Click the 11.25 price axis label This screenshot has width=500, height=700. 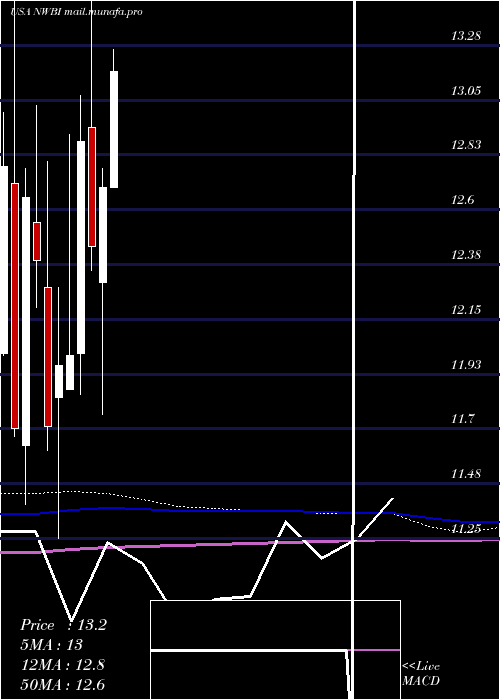point(466,529)
